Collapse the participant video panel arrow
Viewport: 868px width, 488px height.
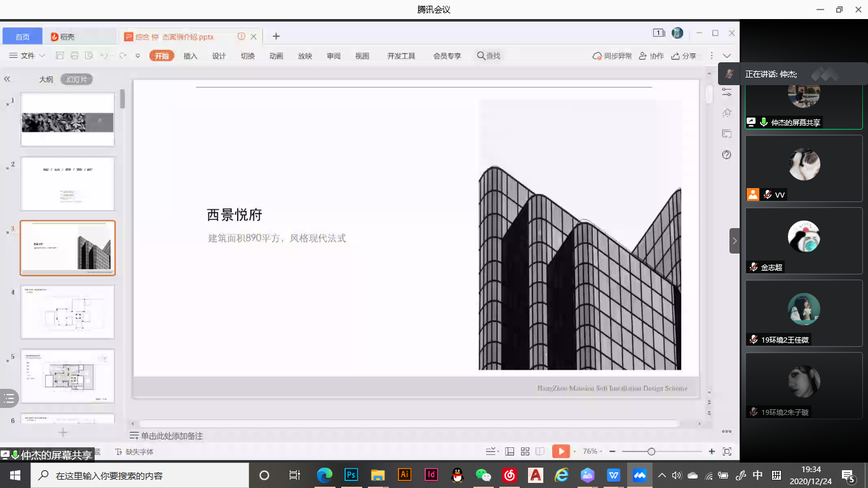(x=735, y=241)
